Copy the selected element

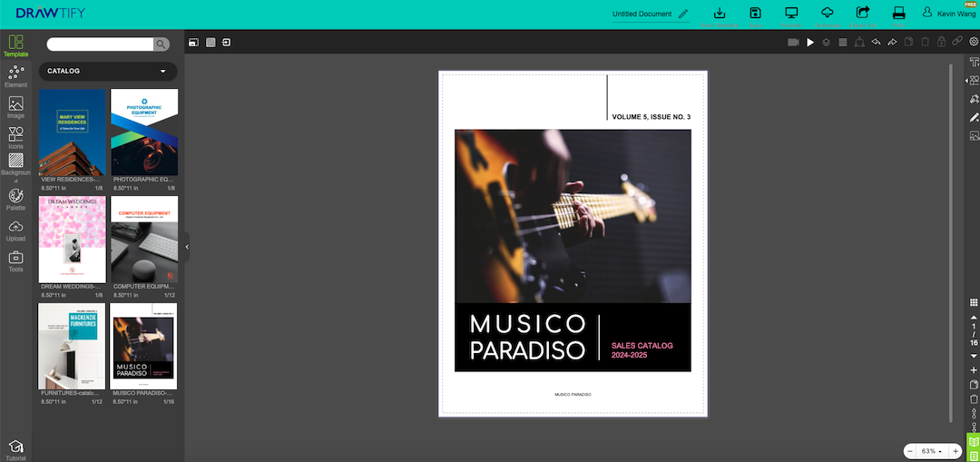tap(908, 43)
